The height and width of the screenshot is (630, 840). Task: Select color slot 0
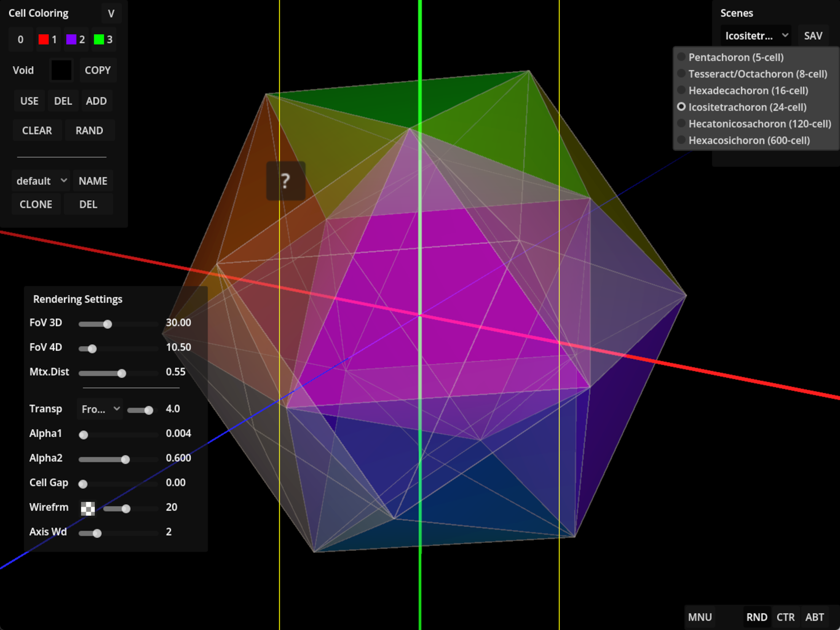[x=21, y=39]
